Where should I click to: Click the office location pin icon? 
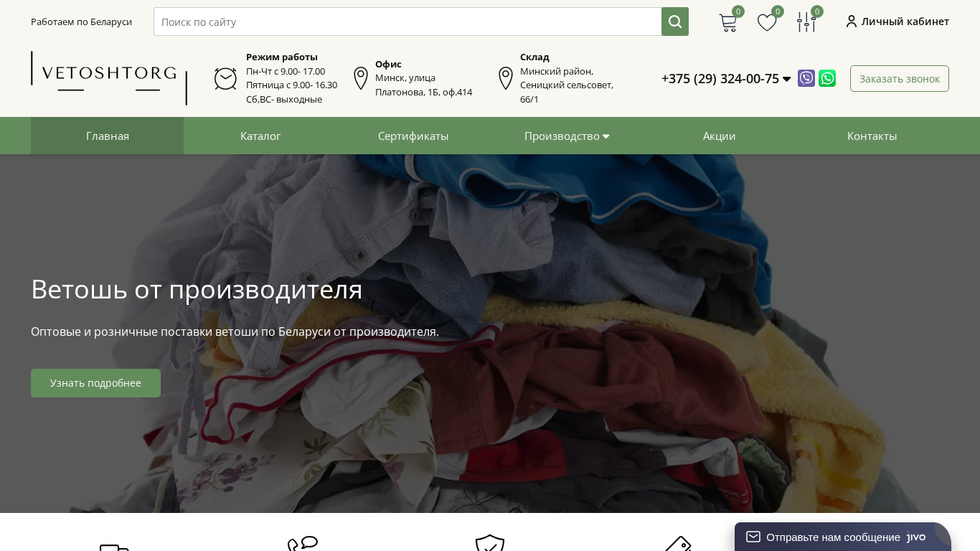click(361, 78)
